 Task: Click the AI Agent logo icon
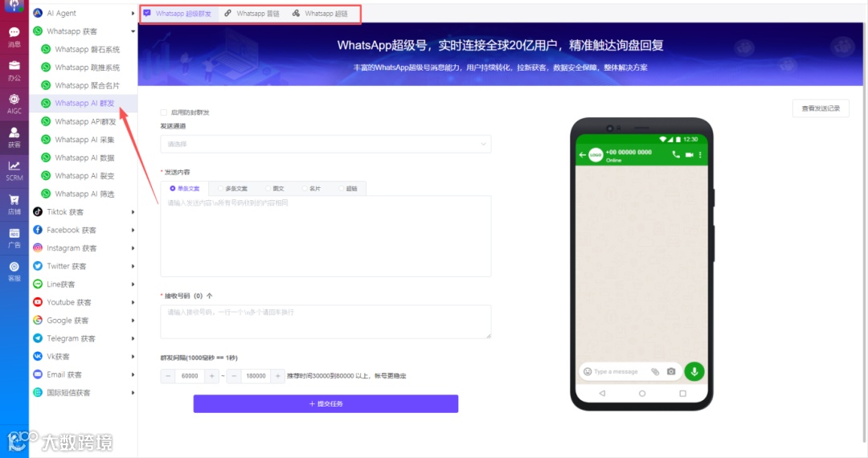[x=38, y=13]
